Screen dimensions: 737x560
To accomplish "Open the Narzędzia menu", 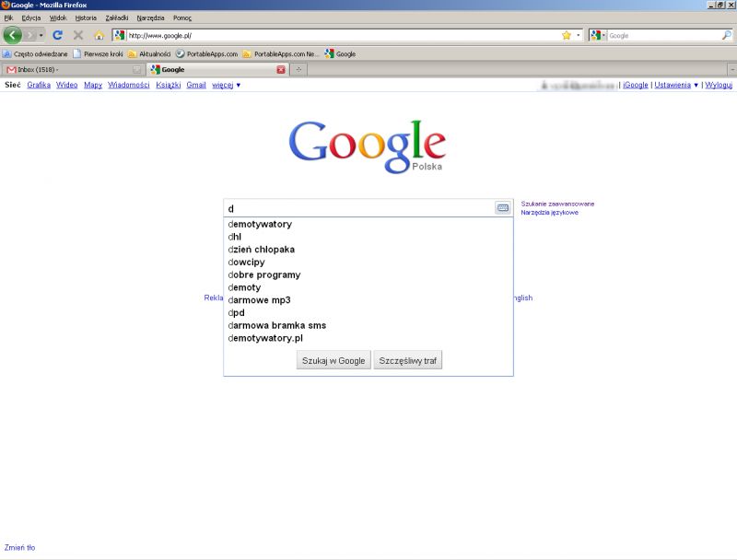I will 150,17.
